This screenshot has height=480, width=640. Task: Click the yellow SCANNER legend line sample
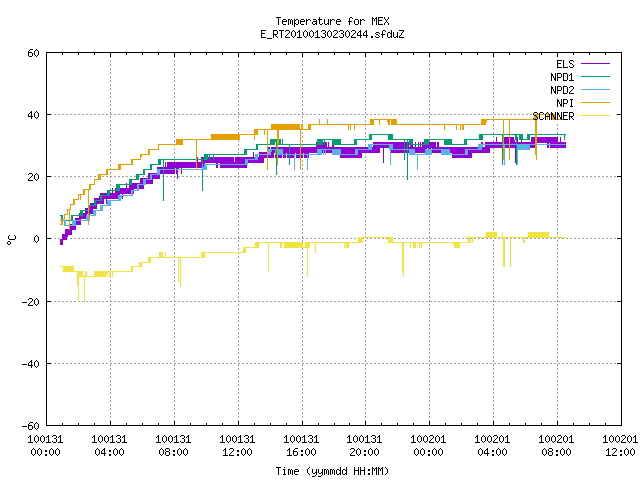[595, 116]
